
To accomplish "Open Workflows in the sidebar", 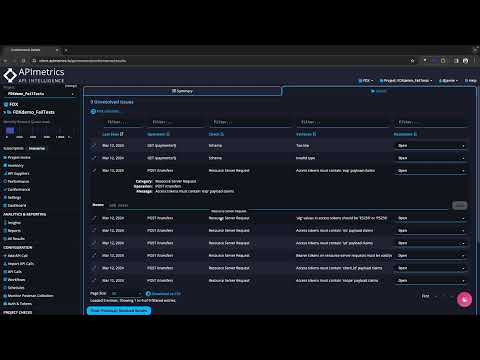I will click(16, 280).
